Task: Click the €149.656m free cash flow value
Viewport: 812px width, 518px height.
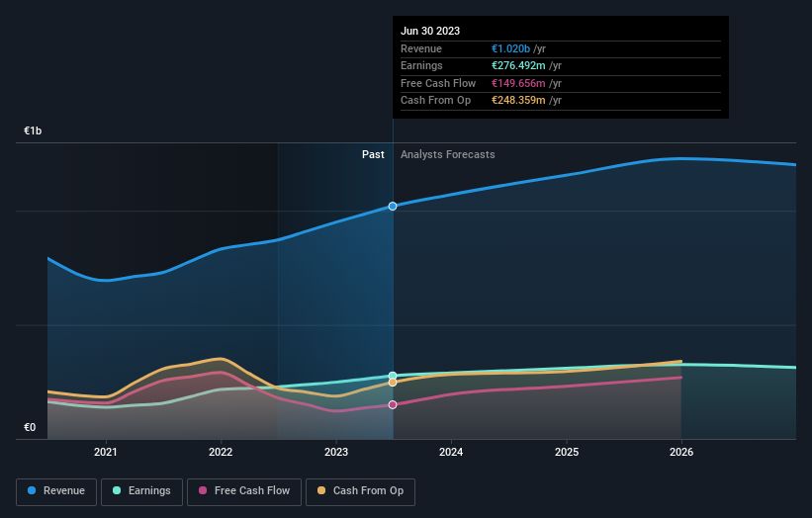Action: point(518,83)
